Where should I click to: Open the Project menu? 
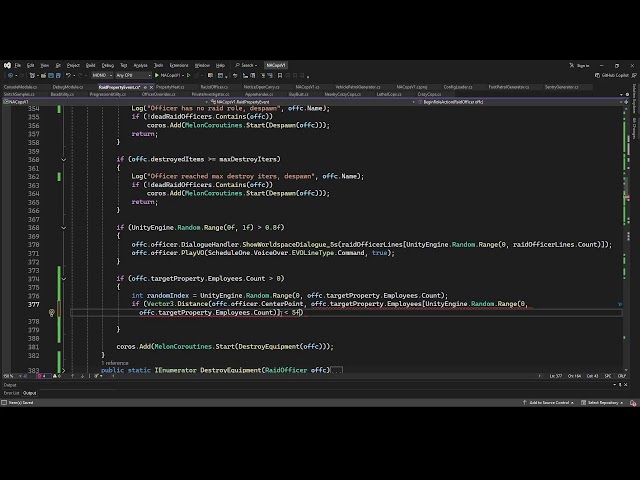coord(73,65)
